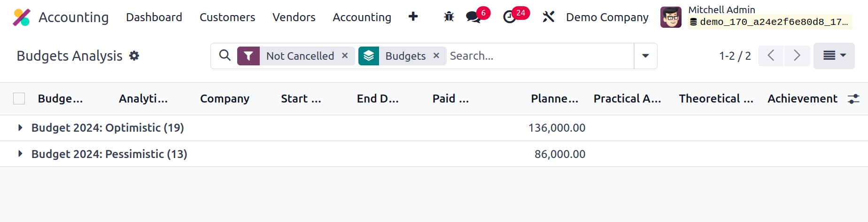Open optional columns adjust icon
This screenshot has height=222, width=868.
click(853, 99)
